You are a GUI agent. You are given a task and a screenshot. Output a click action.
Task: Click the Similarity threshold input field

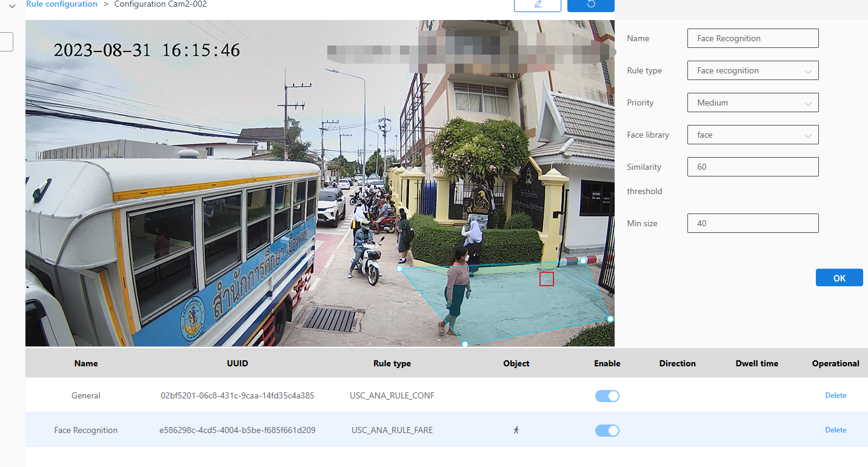(x=753, y=167)
